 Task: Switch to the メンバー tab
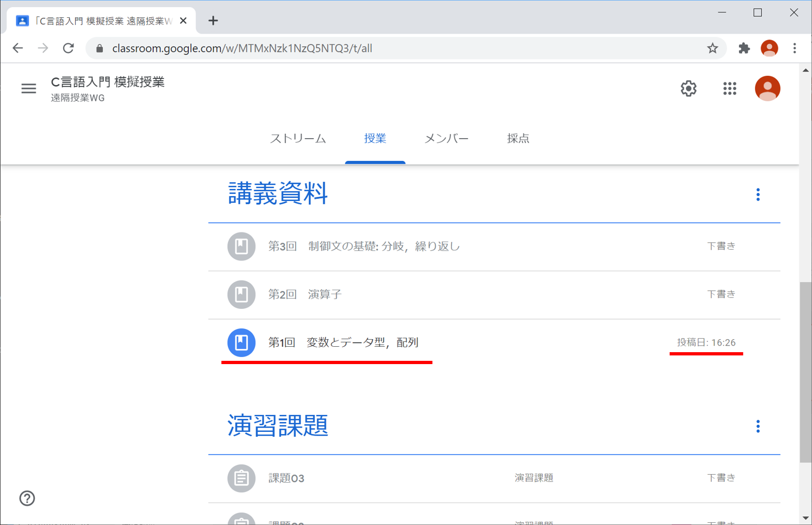447,139
